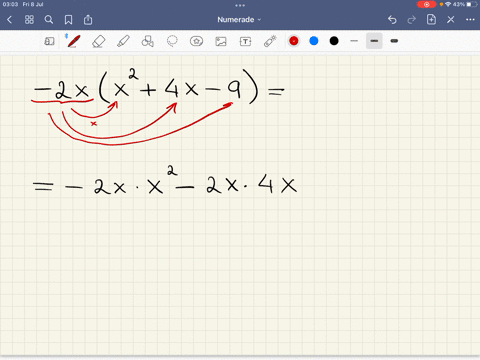Tap the screen recording indicator
Screen dimensions: 480x360
(426, 5)
